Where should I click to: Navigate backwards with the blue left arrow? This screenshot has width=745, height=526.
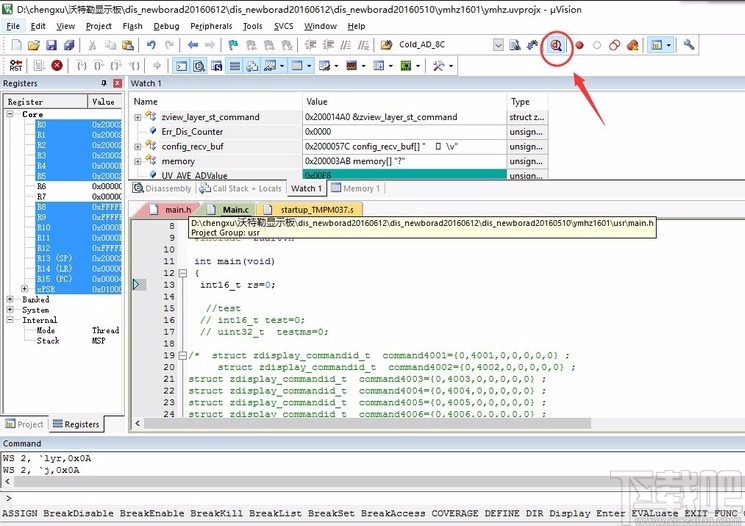(192, 45)
